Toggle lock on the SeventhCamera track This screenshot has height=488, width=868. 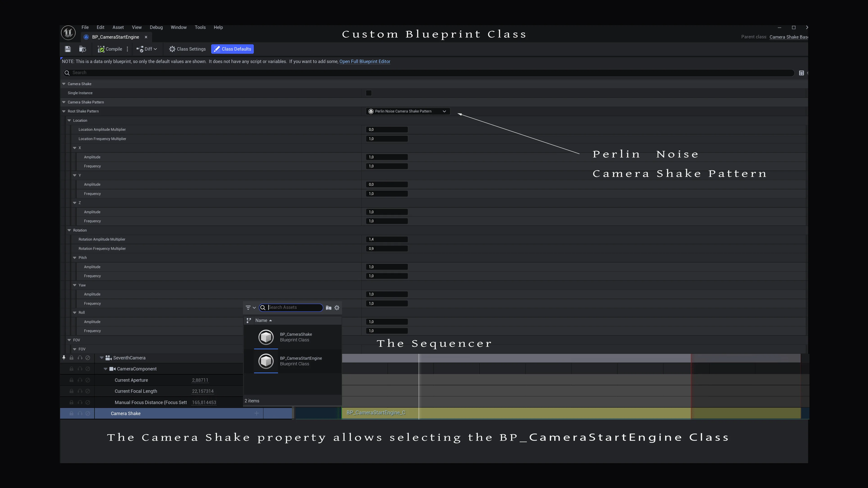(x=71, y=358)
